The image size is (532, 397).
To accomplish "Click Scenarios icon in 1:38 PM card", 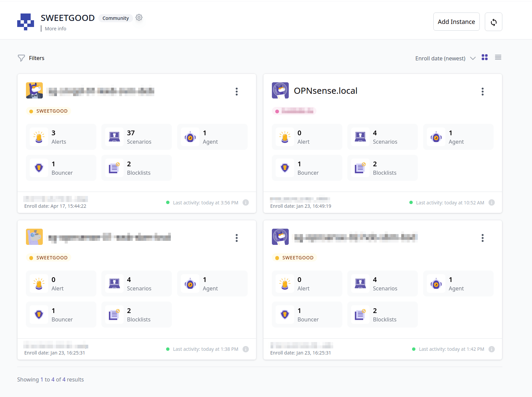I will [x=115, y=284].
